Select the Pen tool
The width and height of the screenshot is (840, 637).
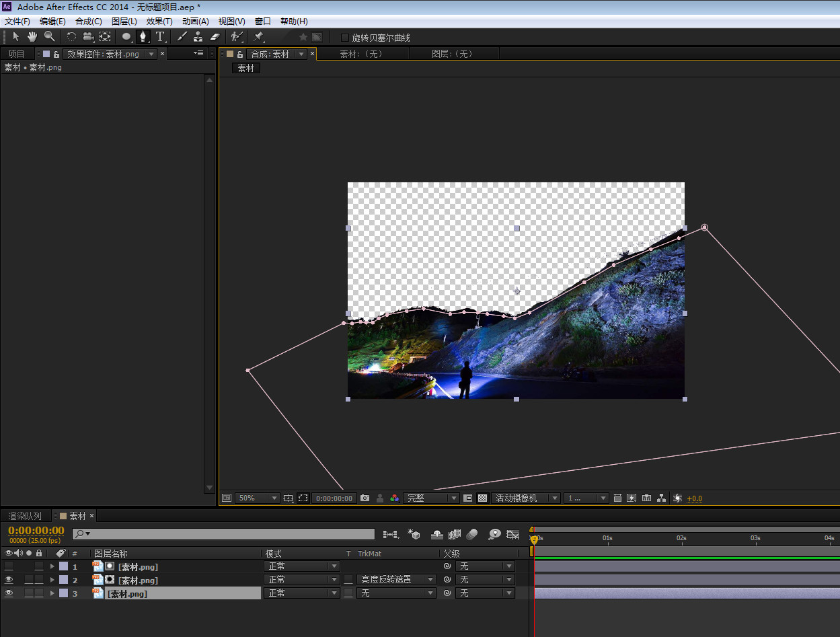143,37
